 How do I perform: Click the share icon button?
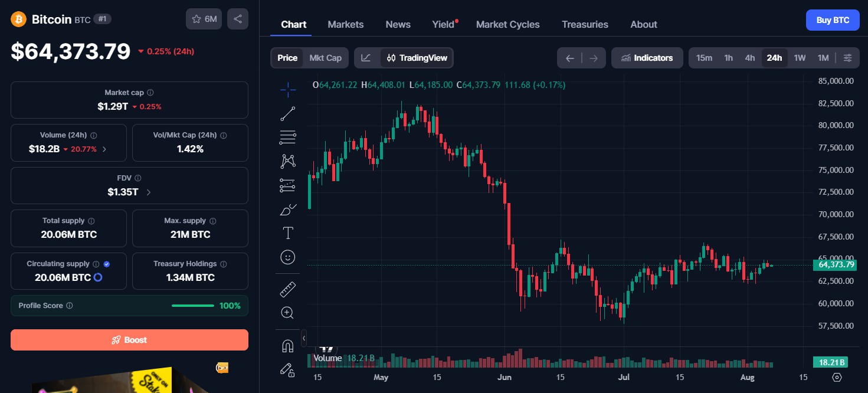[x=238, y=19]
